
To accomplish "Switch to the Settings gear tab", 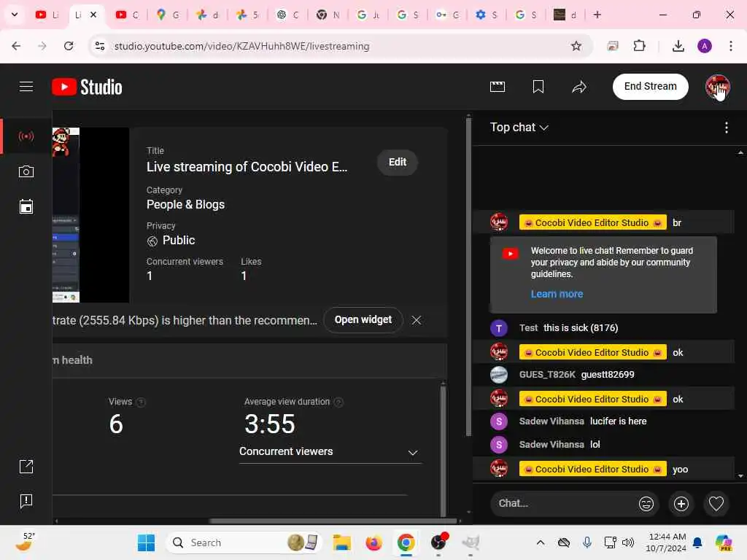I will coord(486,15).
